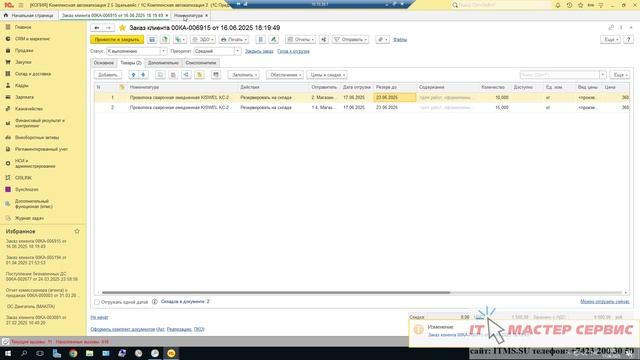Click the notifications bell icon

[558, 5]
